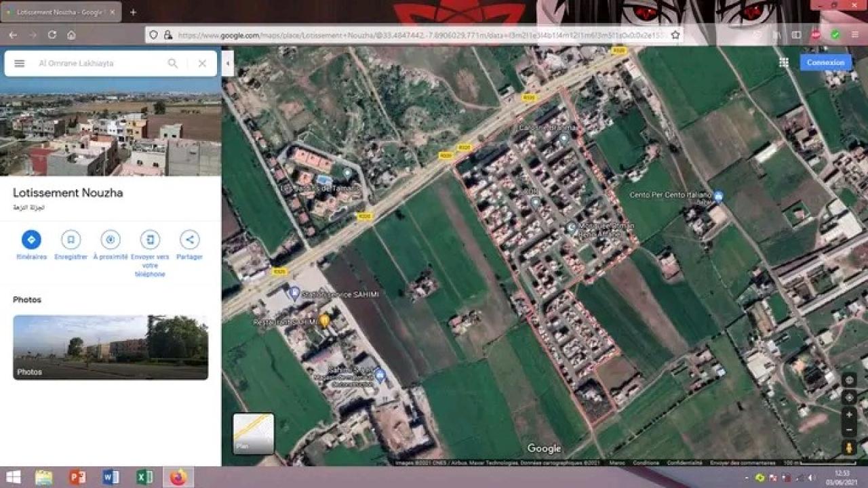868x488 pixels.
Task: Zoom in on the map
Action: [849, 414]
